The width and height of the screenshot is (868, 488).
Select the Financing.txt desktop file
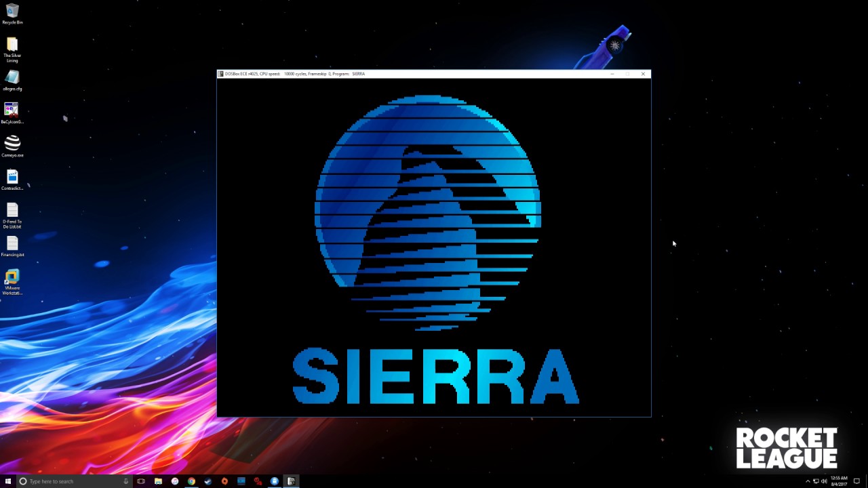click(12, 246)
